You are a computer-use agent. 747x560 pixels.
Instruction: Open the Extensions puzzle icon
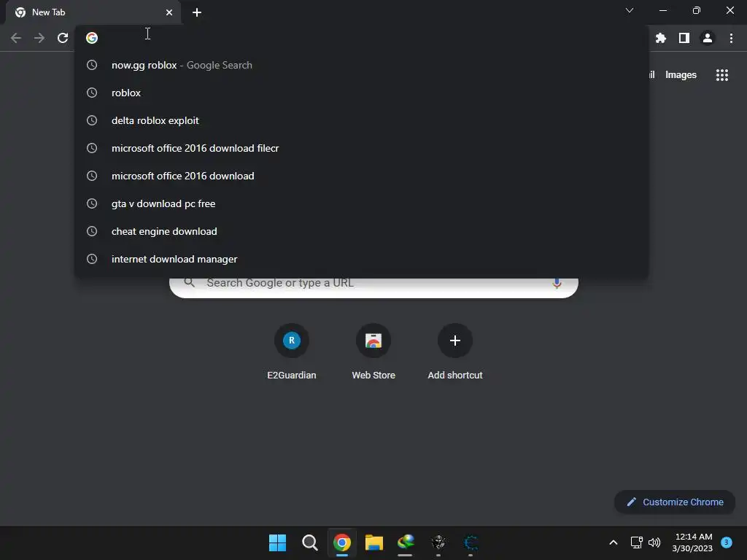pyautogui.click(x=660, y=38)
